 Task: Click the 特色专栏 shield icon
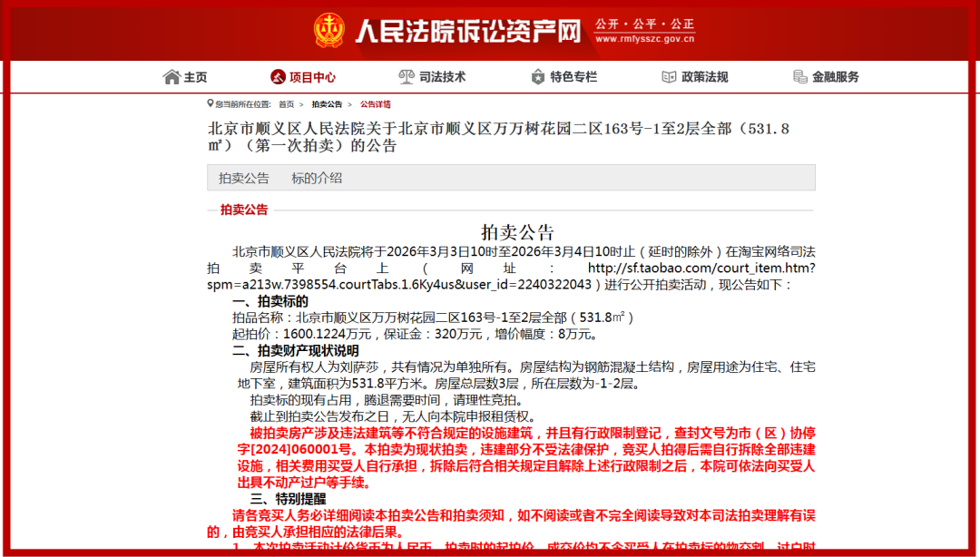pos(536,77)
